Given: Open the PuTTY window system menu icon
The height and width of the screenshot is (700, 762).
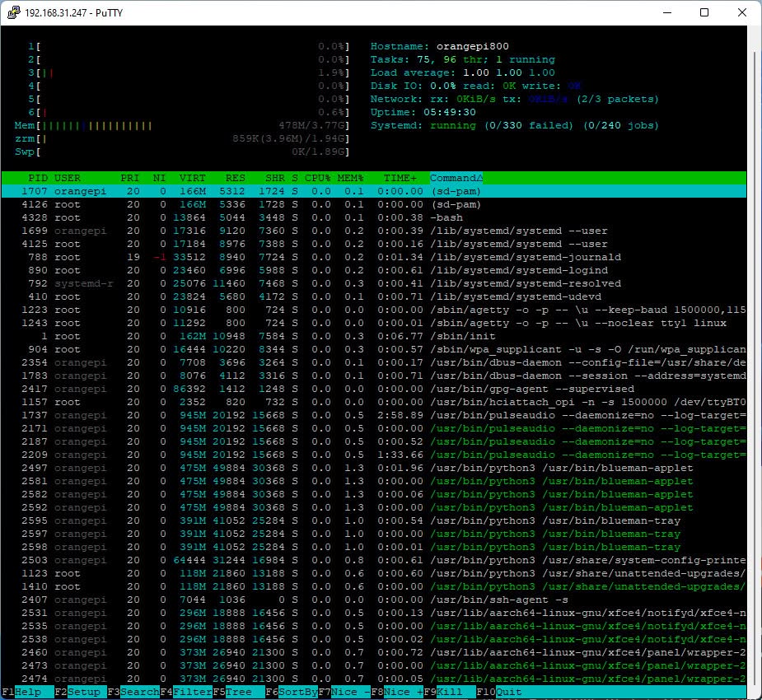Looking at the screenshot, I should (x=14, y=12).
